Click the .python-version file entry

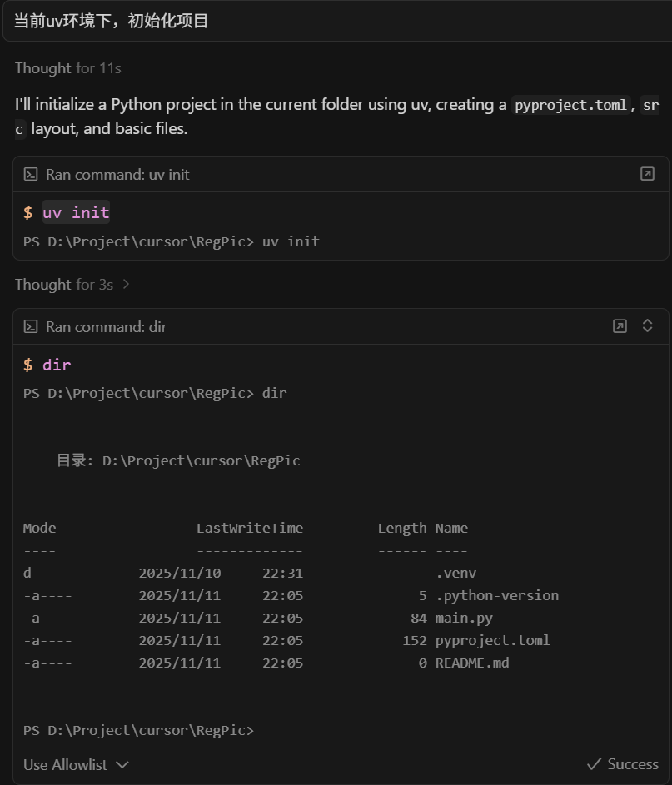[497, 596]
